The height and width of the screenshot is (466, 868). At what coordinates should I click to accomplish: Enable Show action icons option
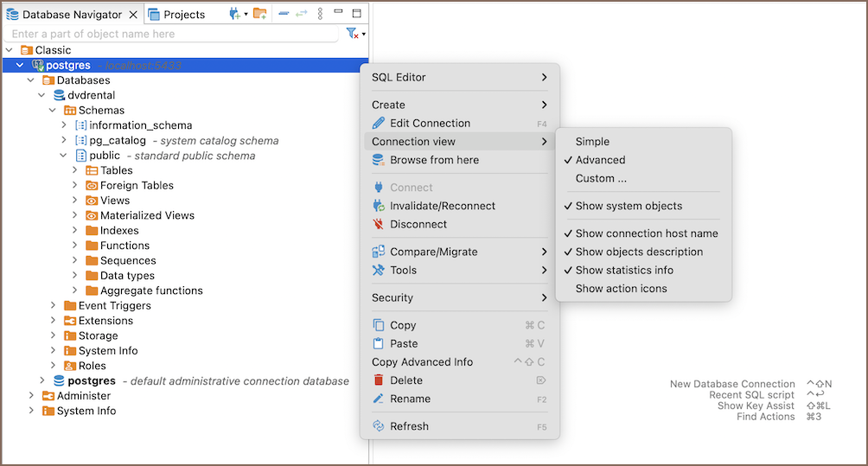621,289
